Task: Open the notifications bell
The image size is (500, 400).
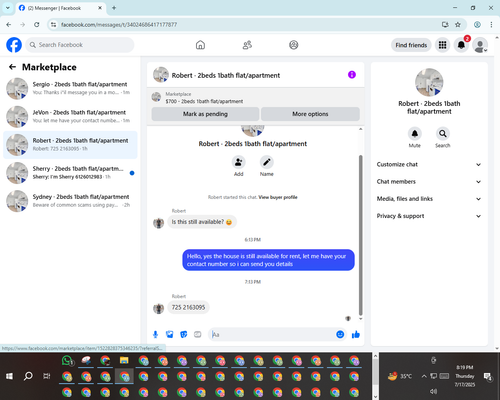Action: (461, 45)
